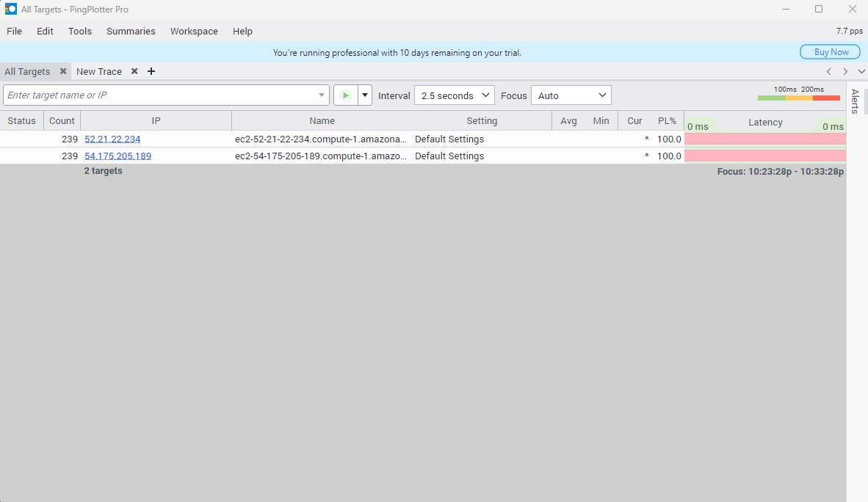Screen dimensions: 868x502
Task: Click the 239 count for 52.21.22.234
Action: click(x=70, y=139)
